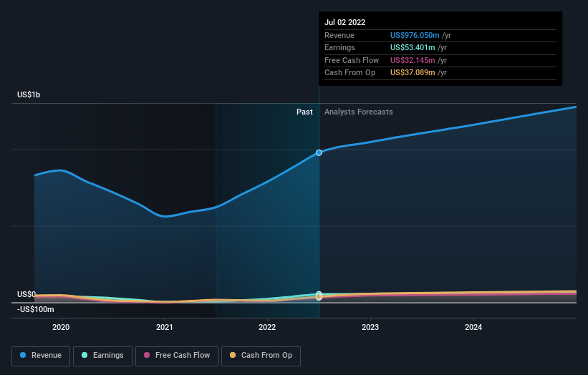Click the Earnings row label in tooltip
Screen dimensions: 588x375
click(339, 47)
